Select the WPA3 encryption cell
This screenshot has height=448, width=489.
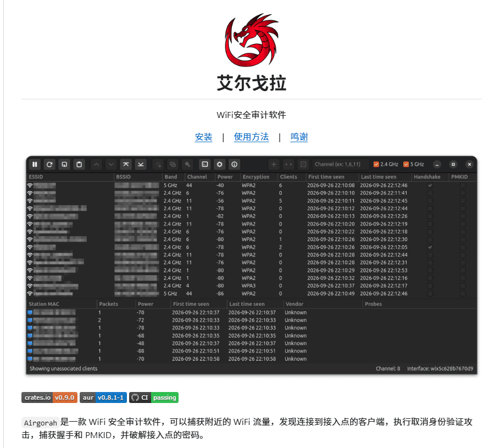[x=248, y=285]
